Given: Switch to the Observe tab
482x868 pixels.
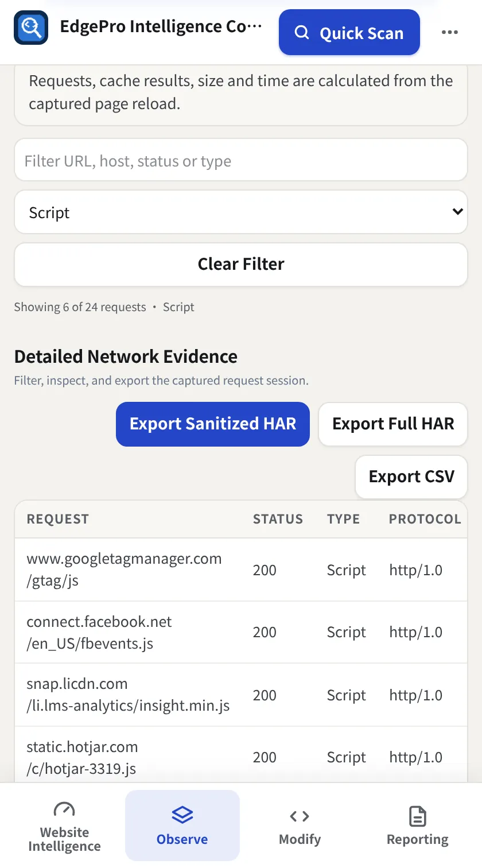Looking at the screenshot, I should pos(182,826).
